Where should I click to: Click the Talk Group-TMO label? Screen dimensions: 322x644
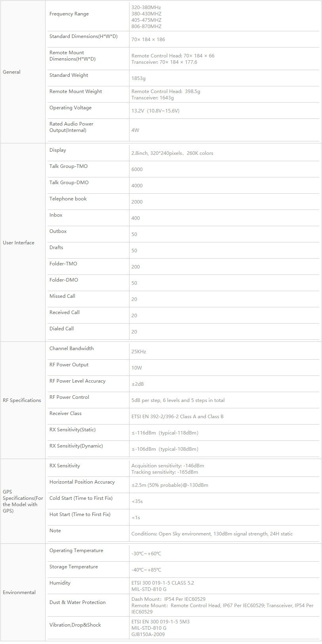(69, 166)
